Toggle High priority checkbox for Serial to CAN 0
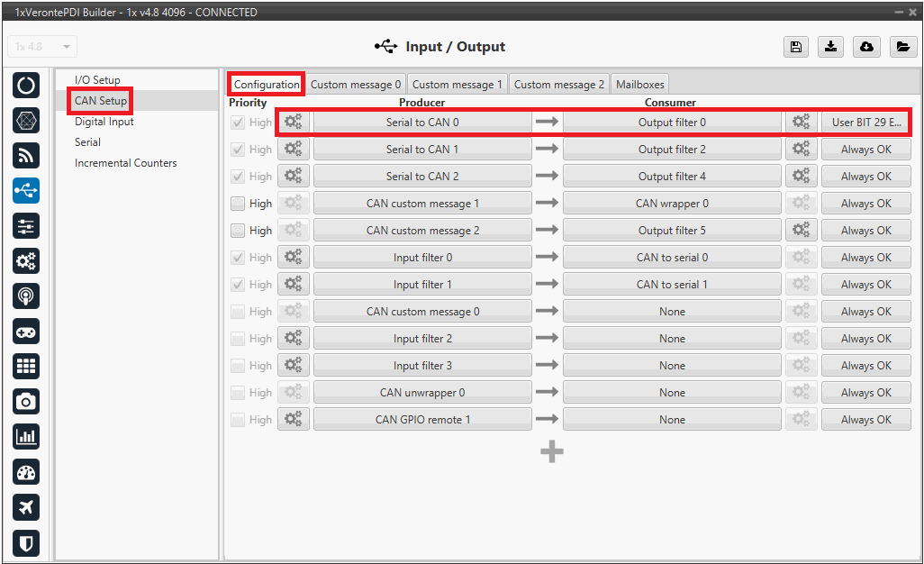Viewport: 924px width, 564px height. [x=238, y=123]
